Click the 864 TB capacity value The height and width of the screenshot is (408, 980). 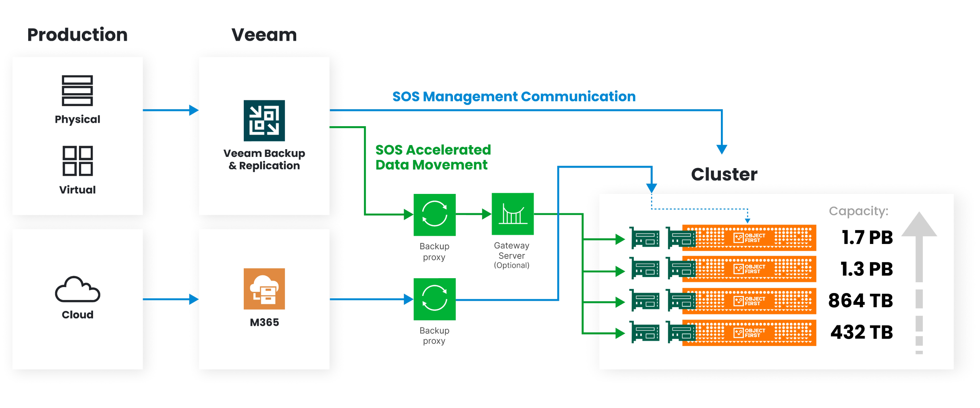(861, 301)
